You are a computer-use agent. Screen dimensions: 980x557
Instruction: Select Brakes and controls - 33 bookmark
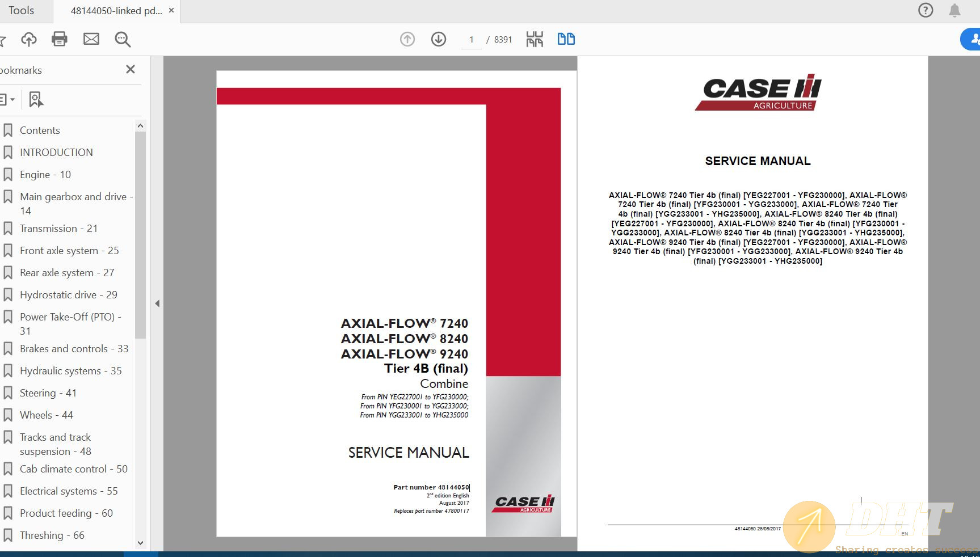[74, 349]
